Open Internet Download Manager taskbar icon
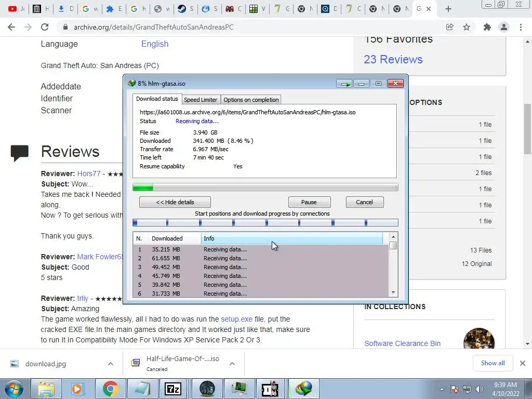Screen dimensions: 532x399 click(303, 389)
